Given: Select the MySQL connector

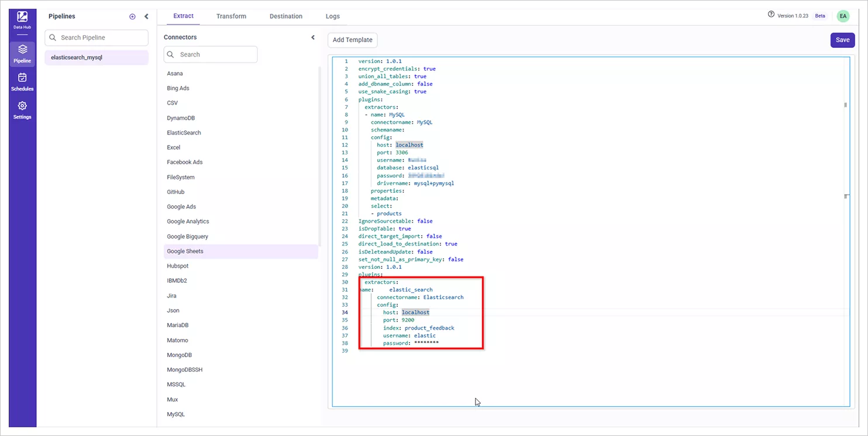Looking at the screenshot, I should click(241, 414).
